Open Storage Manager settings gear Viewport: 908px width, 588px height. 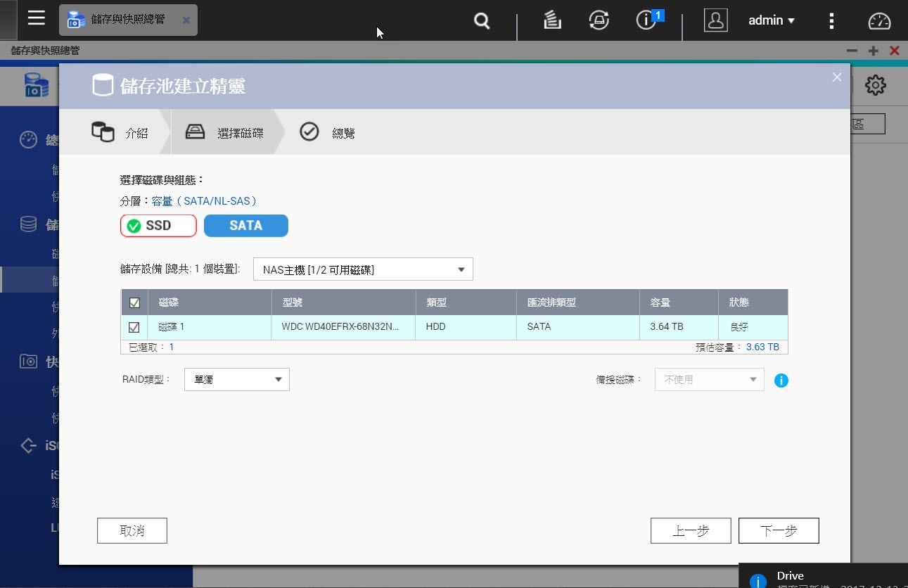pyautogui.click(x=875, y=86)
